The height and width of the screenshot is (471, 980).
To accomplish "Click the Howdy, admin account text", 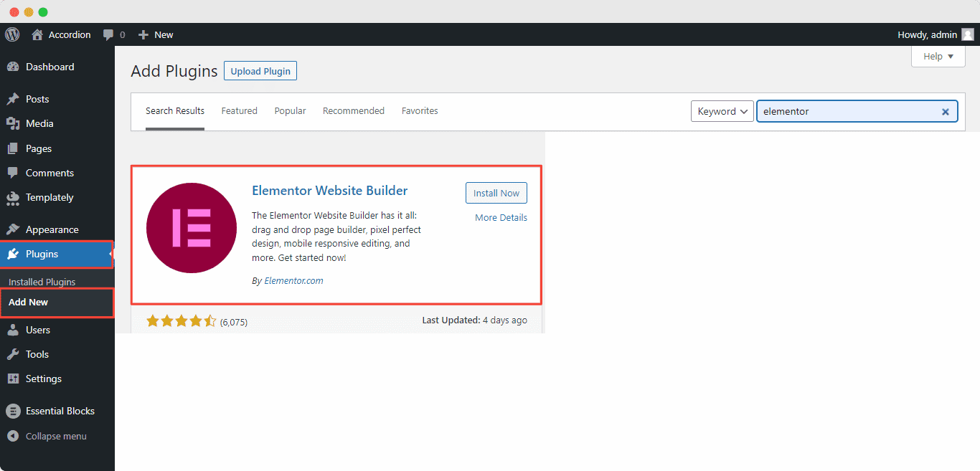I will pyautogui.click(x=927, y=34).
